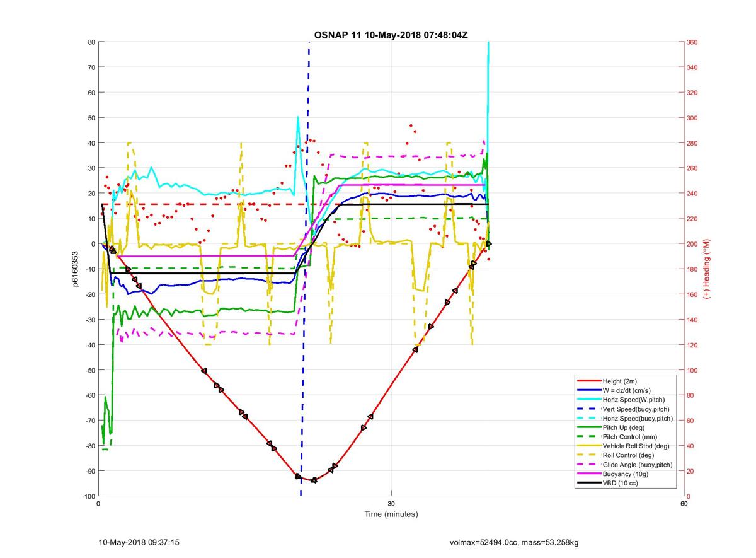
Task: Click the red '120' heading axis tick
Action: pos(693,345)
